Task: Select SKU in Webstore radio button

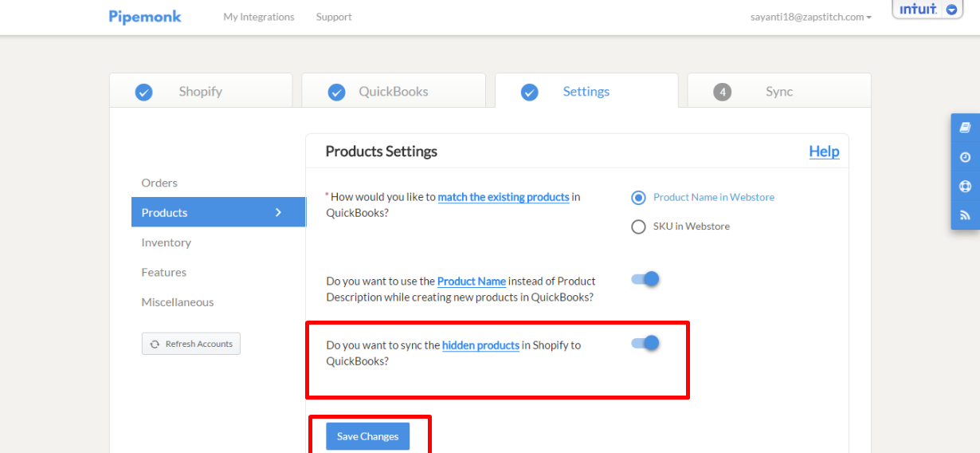Action: pyautogui.click(x=638, y=227)
